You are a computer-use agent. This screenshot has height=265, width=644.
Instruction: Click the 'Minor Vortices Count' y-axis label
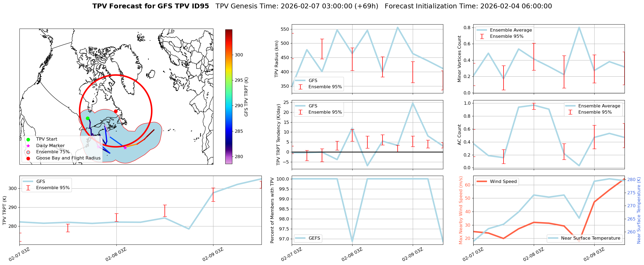pos(459,59)
